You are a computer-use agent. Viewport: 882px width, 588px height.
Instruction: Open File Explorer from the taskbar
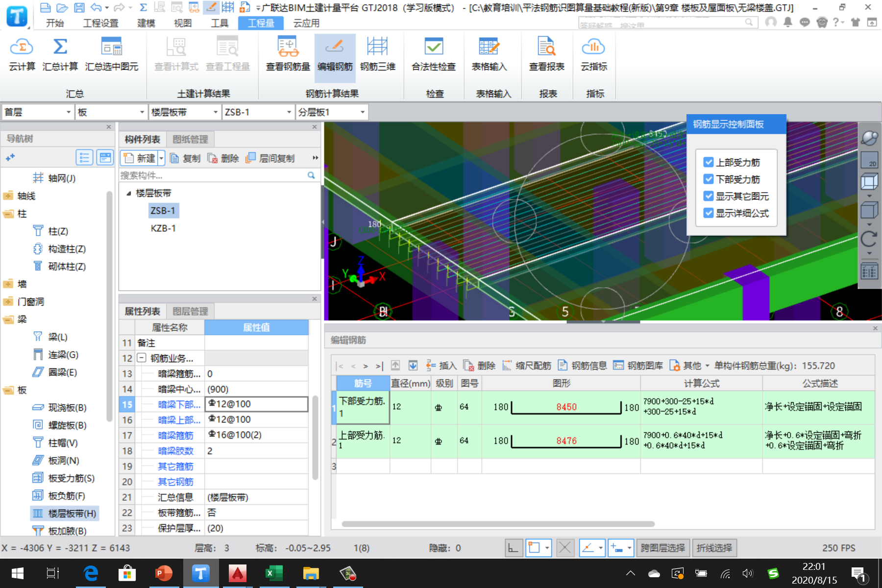[x=311, y=573]
